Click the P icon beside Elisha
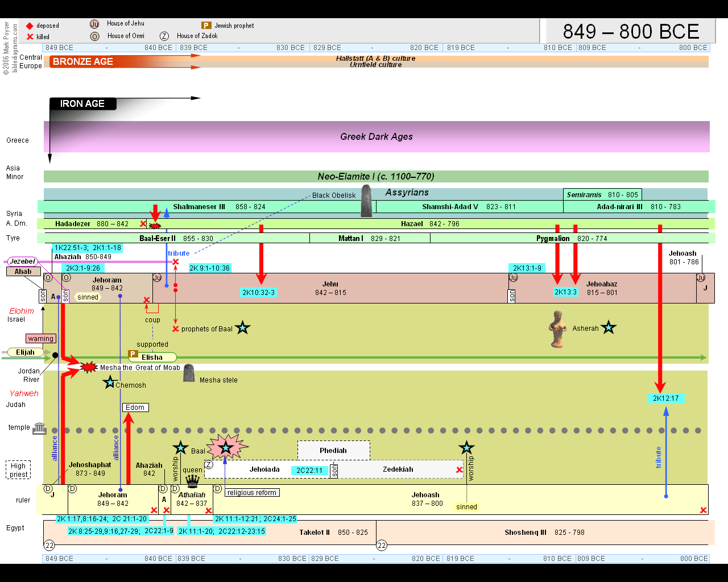This screenshot has height=582, width=728. 133,354
